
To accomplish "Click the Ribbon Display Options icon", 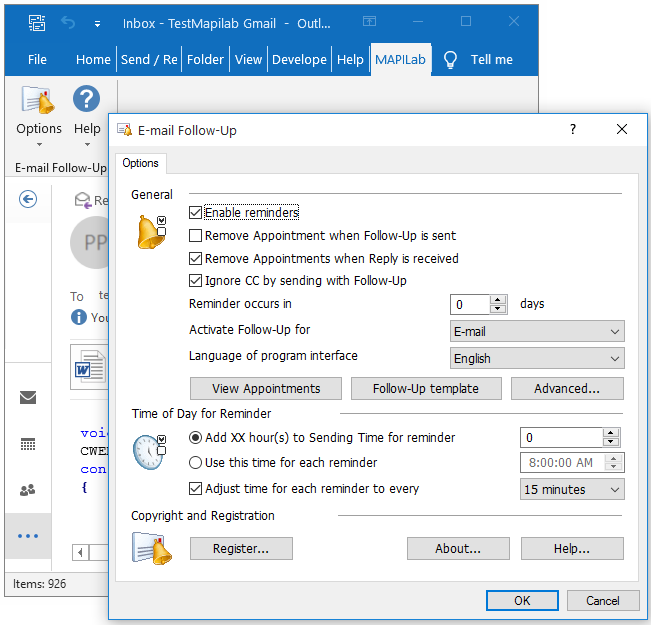I will point(369,21).
